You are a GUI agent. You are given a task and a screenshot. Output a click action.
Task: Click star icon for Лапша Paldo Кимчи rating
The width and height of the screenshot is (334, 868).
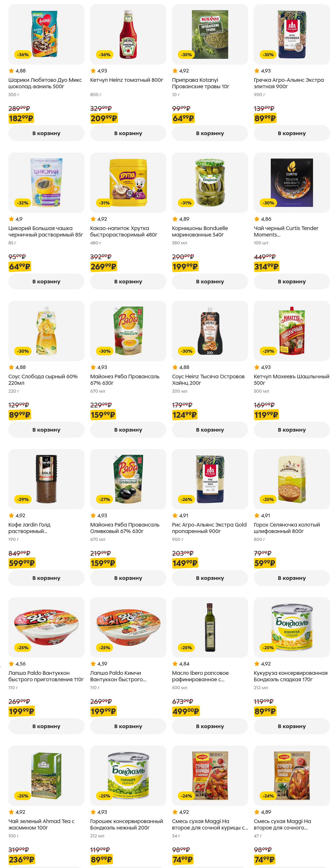pos(93,664)
